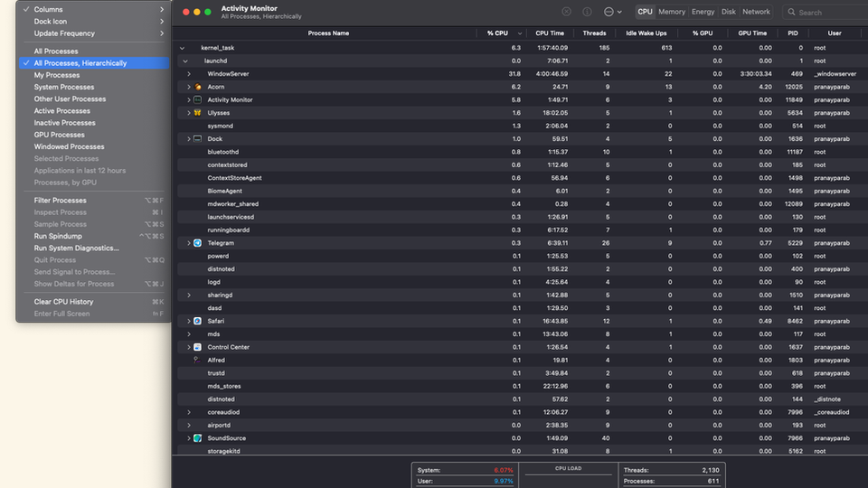Expand the WindowServer process row
This screenshot has width=868, height=488.
(x=189, y=74)
